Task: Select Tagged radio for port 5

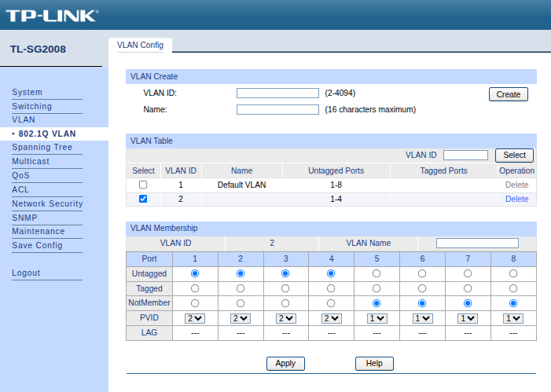Action: [x=377, y=288]
